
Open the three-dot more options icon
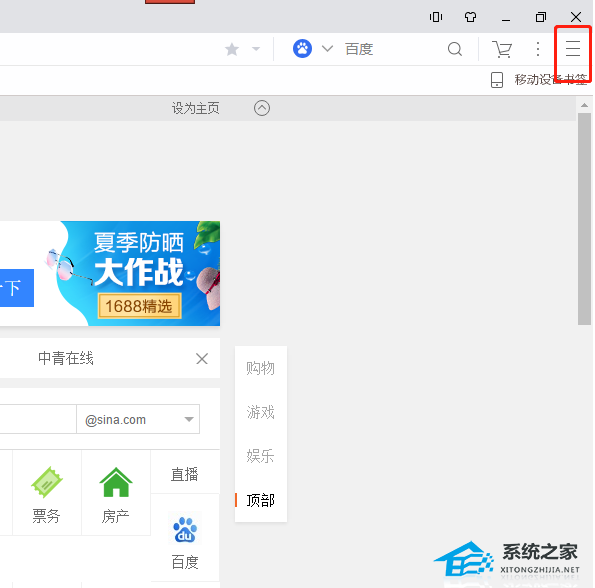(538, 49)
